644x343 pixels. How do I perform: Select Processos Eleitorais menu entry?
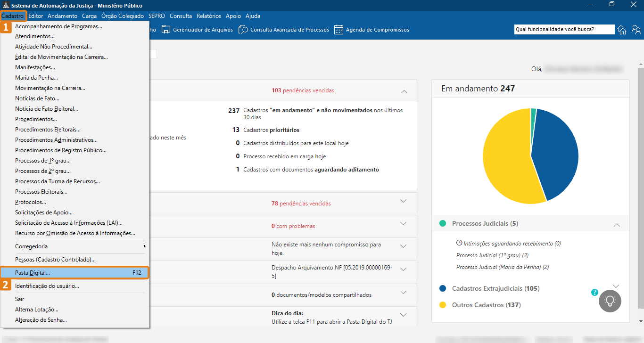(x=75, y=192)
